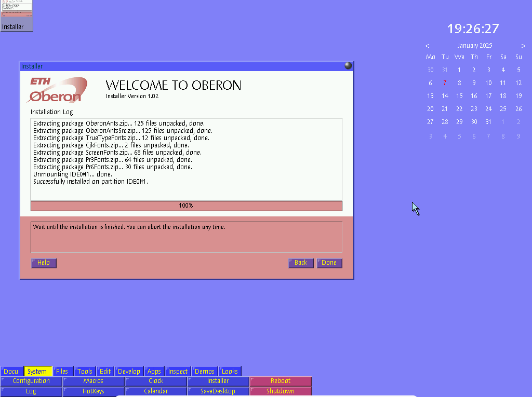Switch to the Develop tab
This screenshot has width=532, height=397.
coord(129,371)
